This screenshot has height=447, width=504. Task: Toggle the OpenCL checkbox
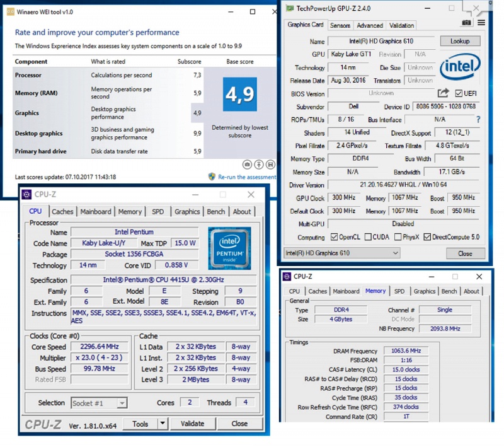335,237
